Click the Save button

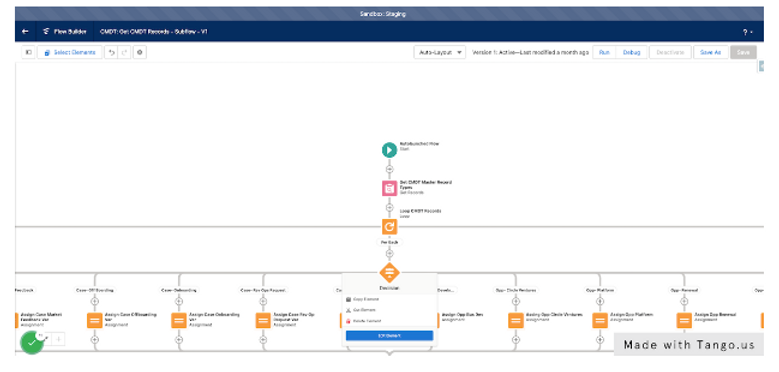(x=743, y=52)
